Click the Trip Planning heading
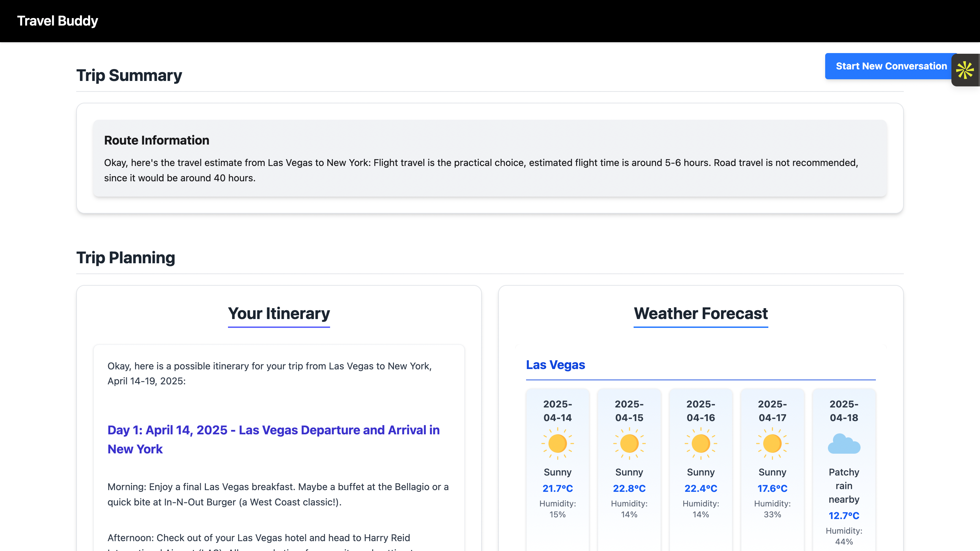 point(126,257)
